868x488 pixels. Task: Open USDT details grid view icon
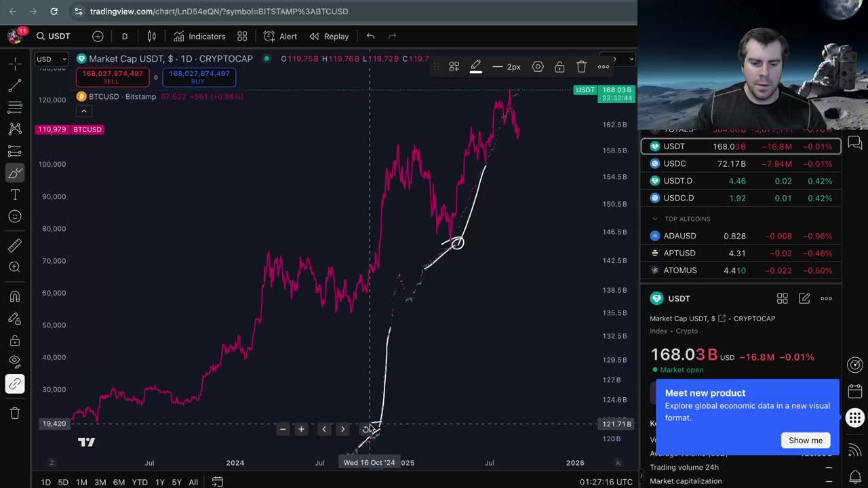tap(782, 298)
